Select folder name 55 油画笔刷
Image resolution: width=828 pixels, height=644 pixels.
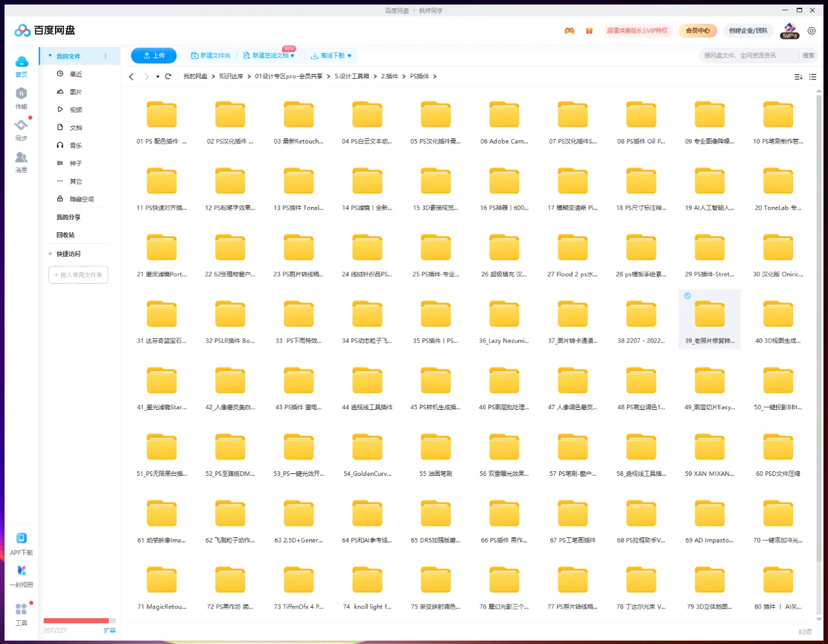click(436, 474)
